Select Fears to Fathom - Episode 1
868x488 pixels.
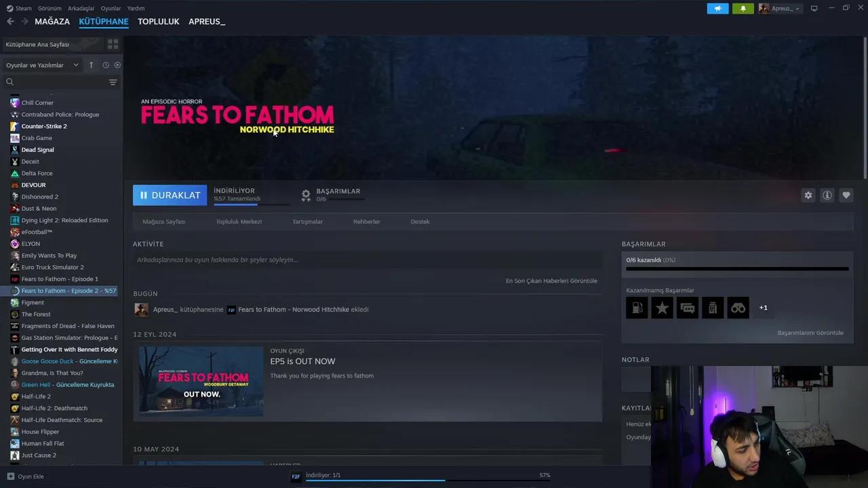[61, 279]
